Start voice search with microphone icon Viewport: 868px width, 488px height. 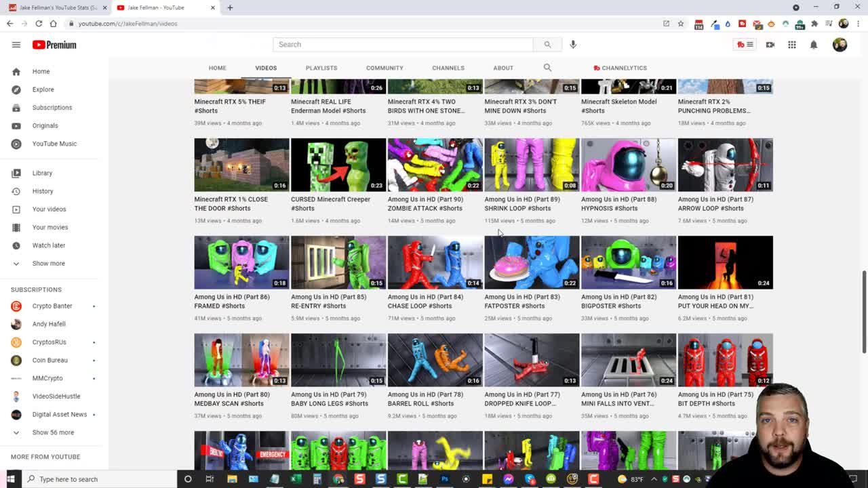point(573,45)
